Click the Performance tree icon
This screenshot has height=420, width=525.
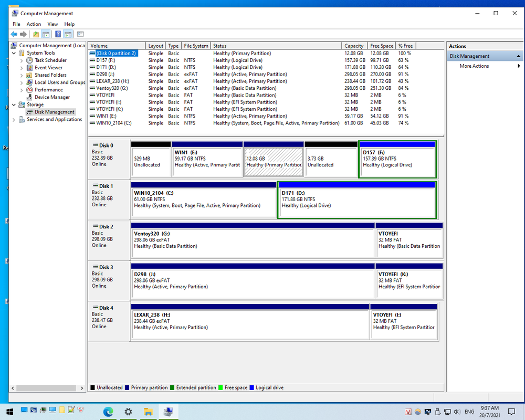coord(29,90)
